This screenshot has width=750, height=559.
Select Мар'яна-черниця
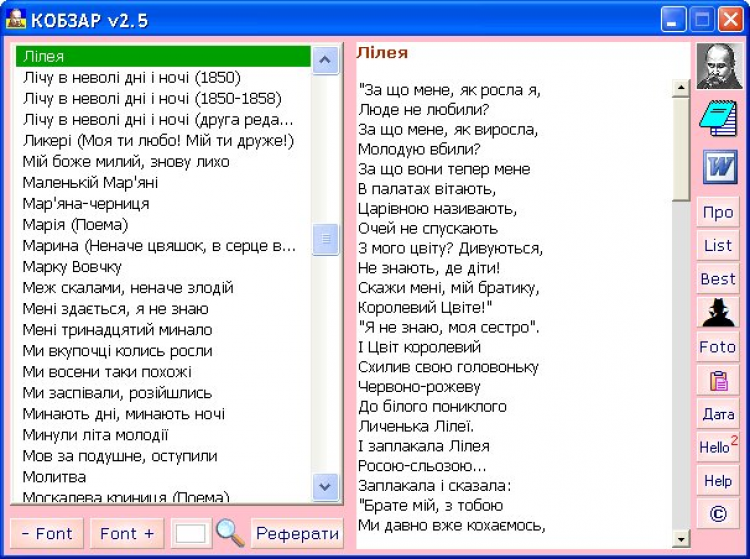point(163,204)
